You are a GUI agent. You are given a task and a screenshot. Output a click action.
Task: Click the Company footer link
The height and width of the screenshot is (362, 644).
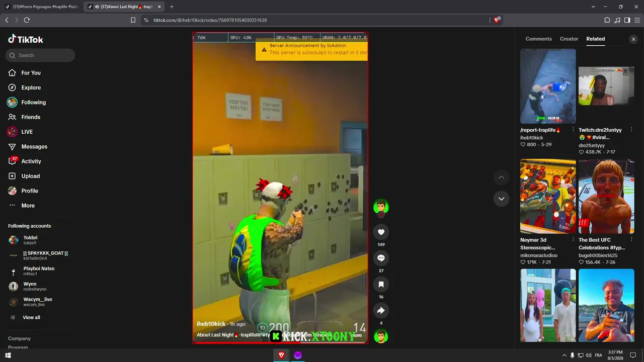(19, 338)
